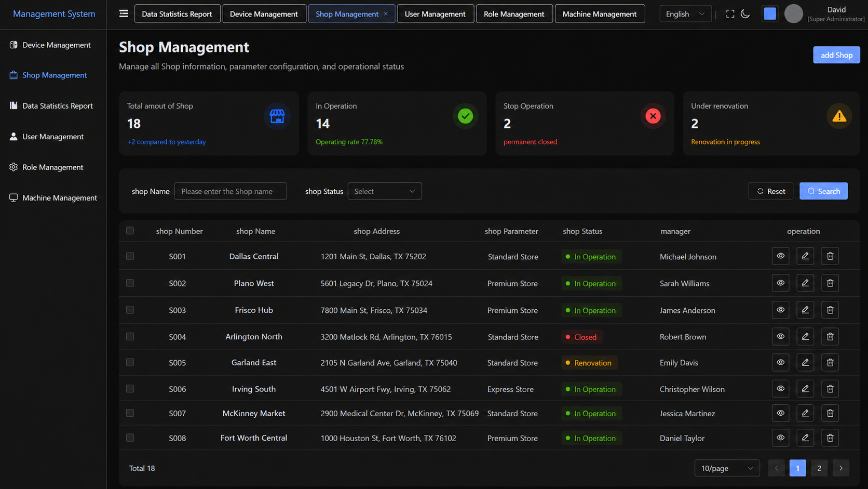Viewport: 868px width, 489px height.
Task: Click the Reset button
Action: (770, 191)
